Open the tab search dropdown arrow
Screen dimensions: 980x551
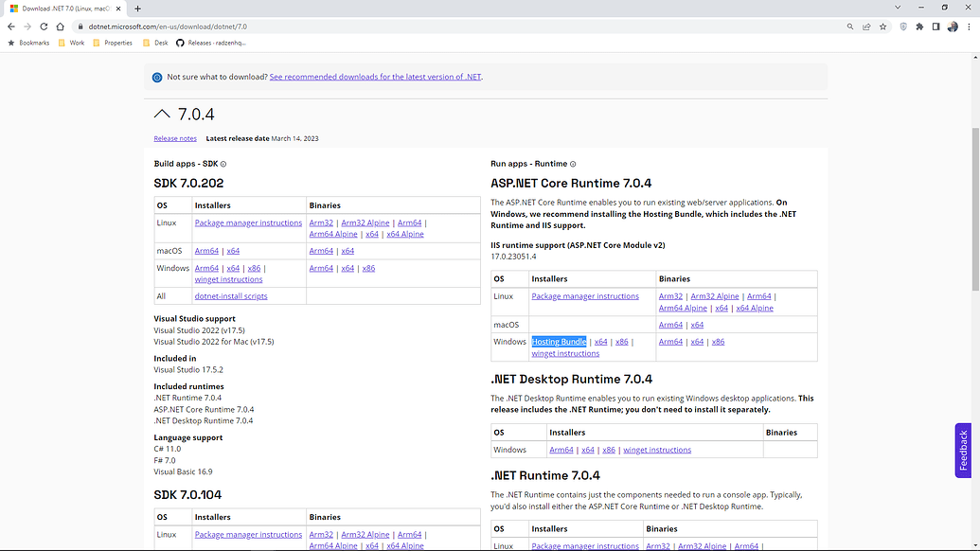[897, 7]
